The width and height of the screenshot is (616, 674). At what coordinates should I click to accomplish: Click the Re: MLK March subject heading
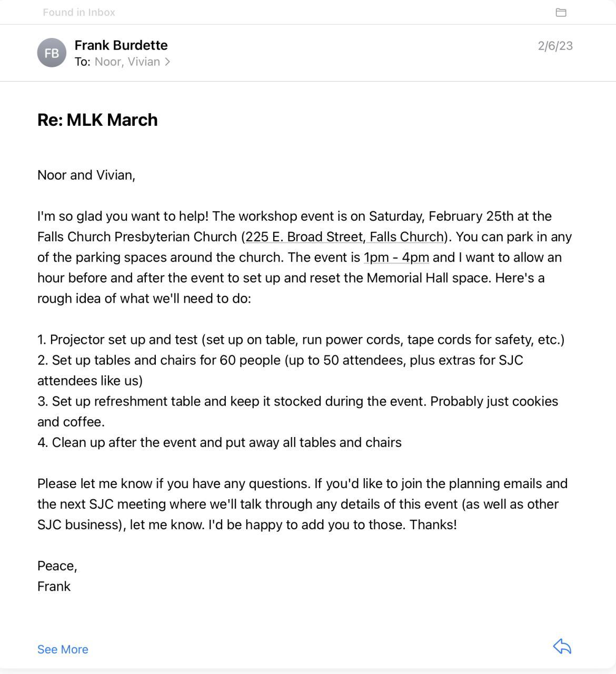[x=97, y=120]
